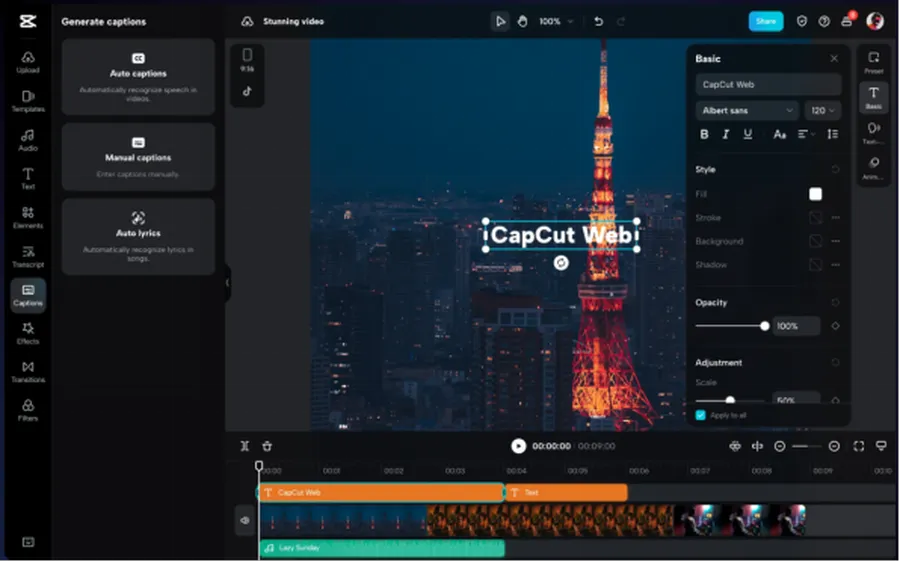Reset the Style section
The height and width of the screenshot is (562, 900).
click(835, 169)
